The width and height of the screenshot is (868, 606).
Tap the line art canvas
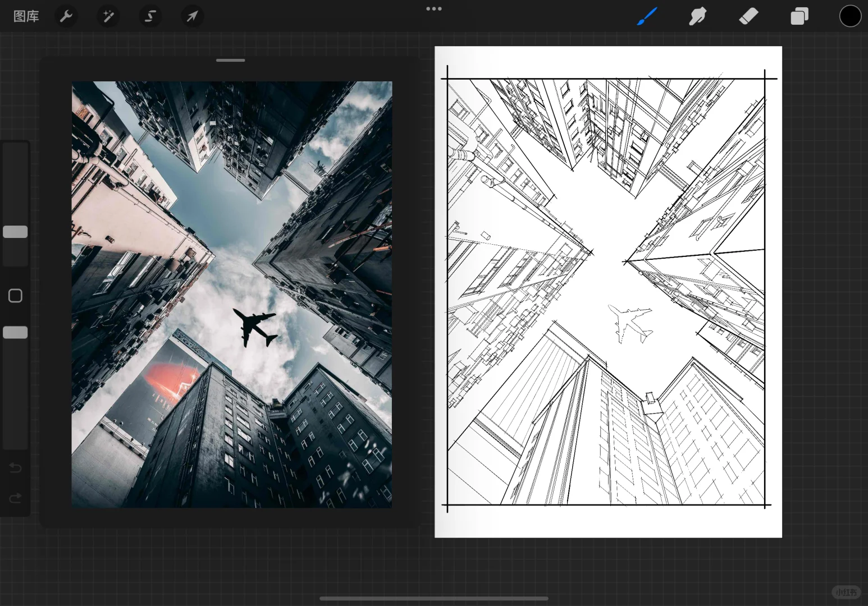(x=608, y=292)
